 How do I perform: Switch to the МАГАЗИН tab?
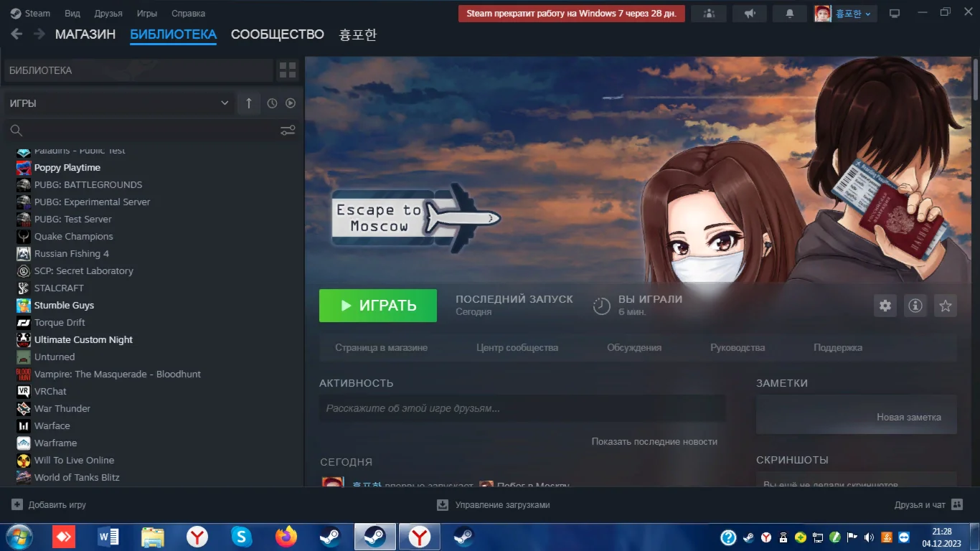point(85,34)
